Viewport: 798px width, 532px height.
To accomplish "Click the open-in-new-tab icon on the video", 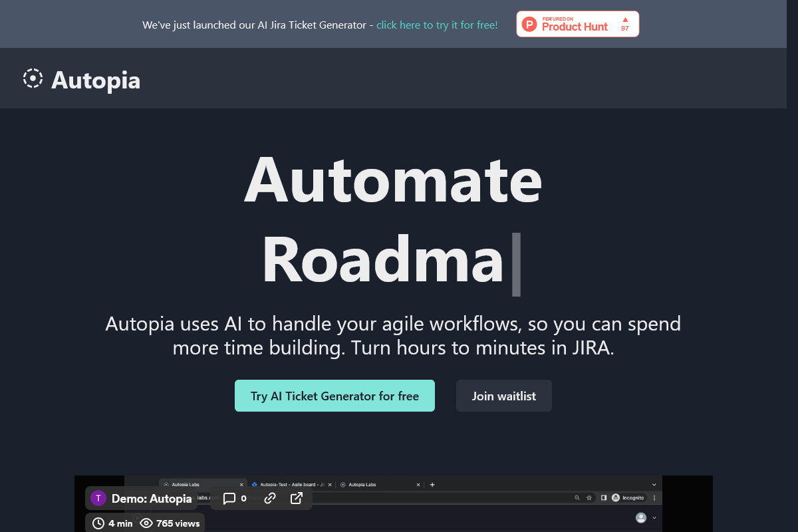I will (297, 498).
